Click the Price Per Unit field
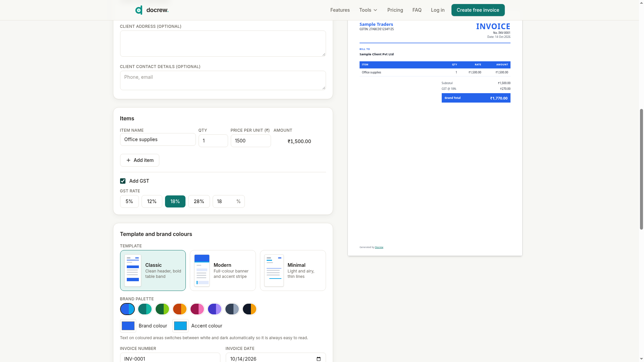644x362 pixels. point(251,141)
